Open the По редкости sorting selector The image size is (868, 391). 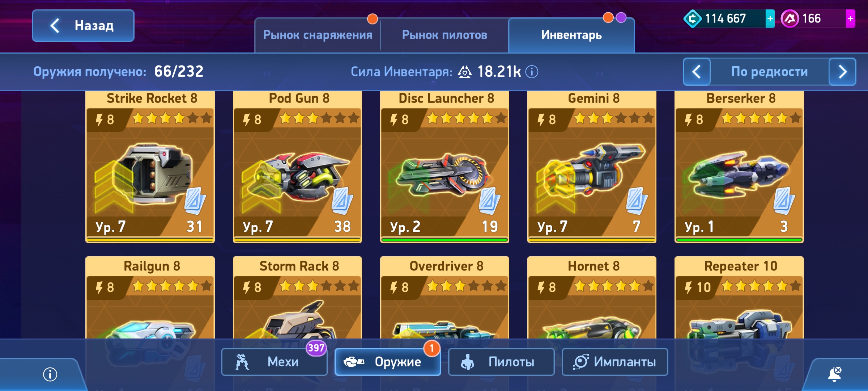pyautogui.click(x=769, y=72)
